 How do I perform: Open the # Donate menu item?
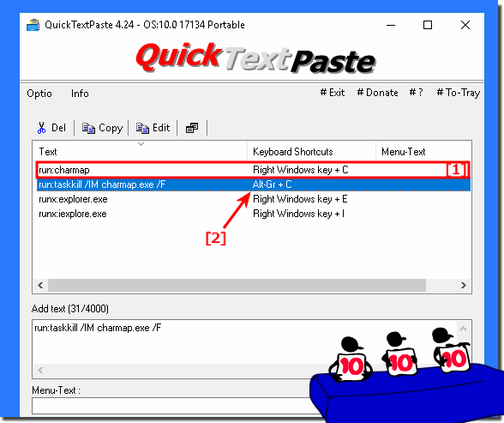pyautogui.click(x=377, y=93)
